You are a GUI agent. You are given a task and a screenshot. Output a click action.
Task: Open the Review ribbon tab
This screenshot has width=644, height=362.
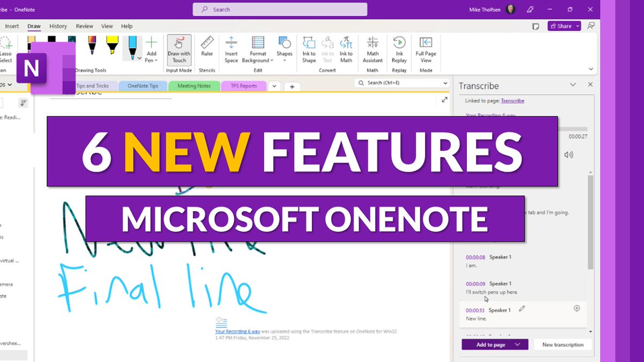click(84, 26)
